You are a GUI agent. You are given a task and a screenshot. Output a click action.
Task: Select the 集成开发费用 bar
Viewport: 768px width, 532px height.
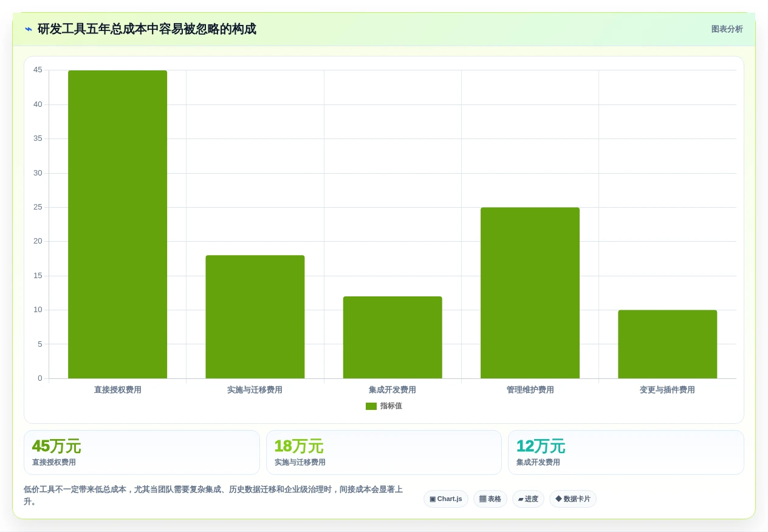tap(393, 338)
